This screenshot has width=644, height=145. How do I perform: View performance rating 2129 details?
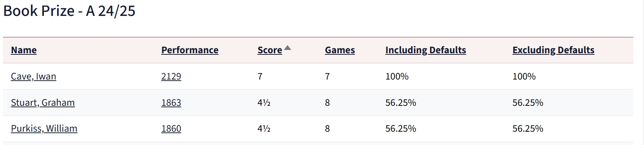[171, 76]
